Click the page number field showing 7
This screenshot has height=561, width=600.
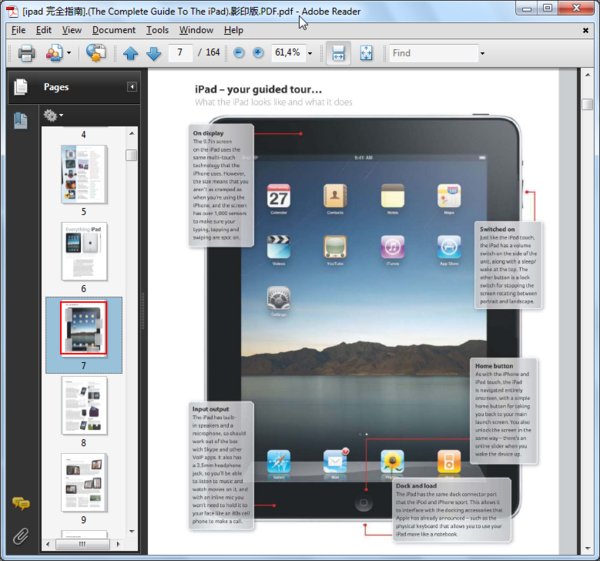click(x=180, y=53)
